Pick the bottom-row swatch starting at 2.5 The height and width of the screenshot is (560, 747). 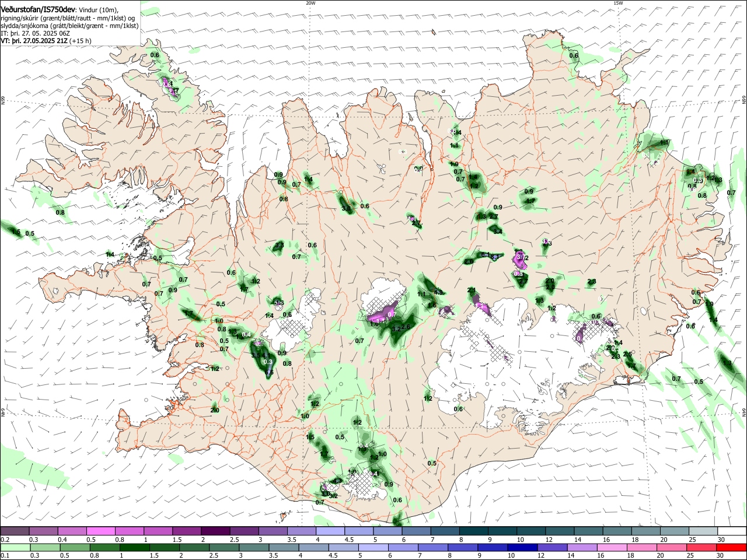[x=224, y=547]
